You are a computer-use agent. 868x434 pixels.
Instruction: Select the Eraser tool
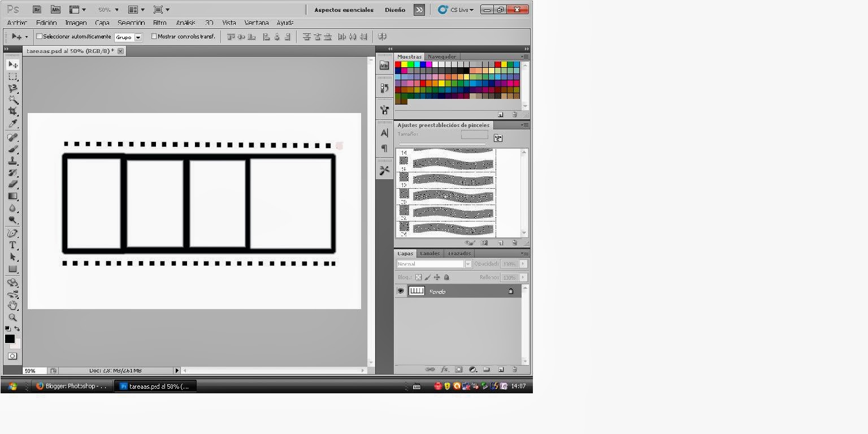tap(12, 184)
